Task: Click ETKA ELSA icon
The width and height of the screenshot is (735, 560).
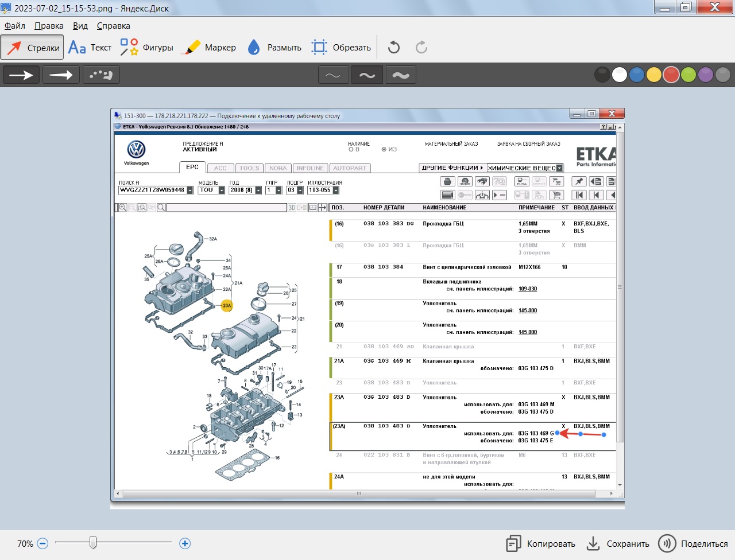Action: coord(522,181)
